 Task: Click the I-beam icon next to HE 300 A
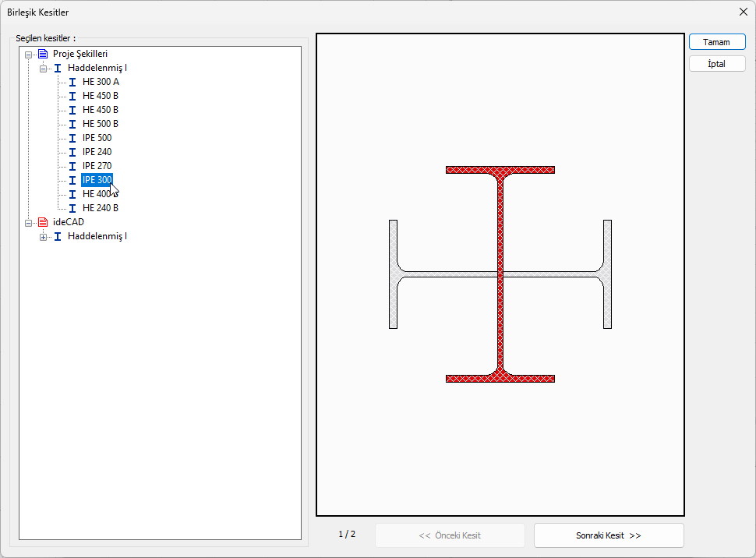pos(72,82)
